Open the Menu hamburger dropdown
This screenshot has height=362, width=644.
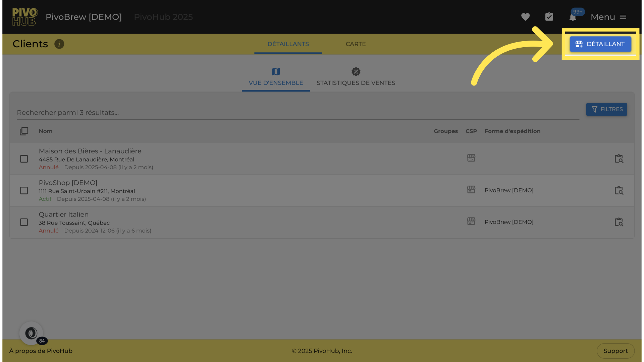coord(608,17)
